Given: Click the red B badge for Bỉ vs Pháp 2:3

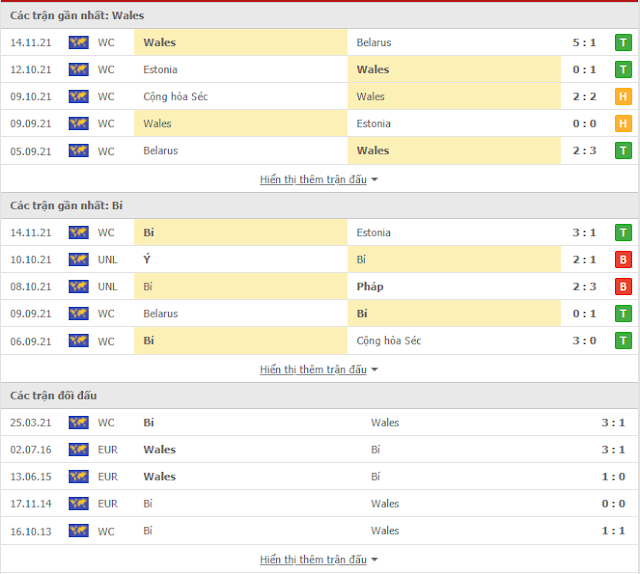Looking at the screenshot, I should (x=624, y=287).
